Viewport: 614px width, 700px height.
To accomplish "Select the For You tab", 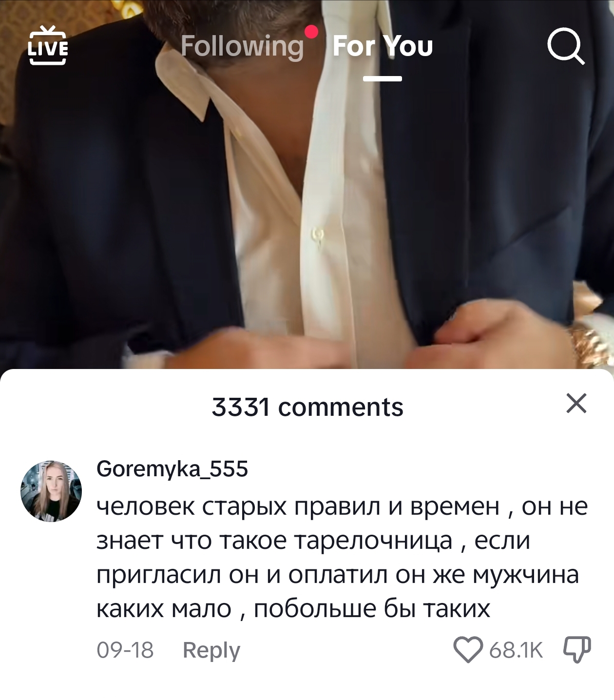I will pyautogui.click(x=383, y=47).
